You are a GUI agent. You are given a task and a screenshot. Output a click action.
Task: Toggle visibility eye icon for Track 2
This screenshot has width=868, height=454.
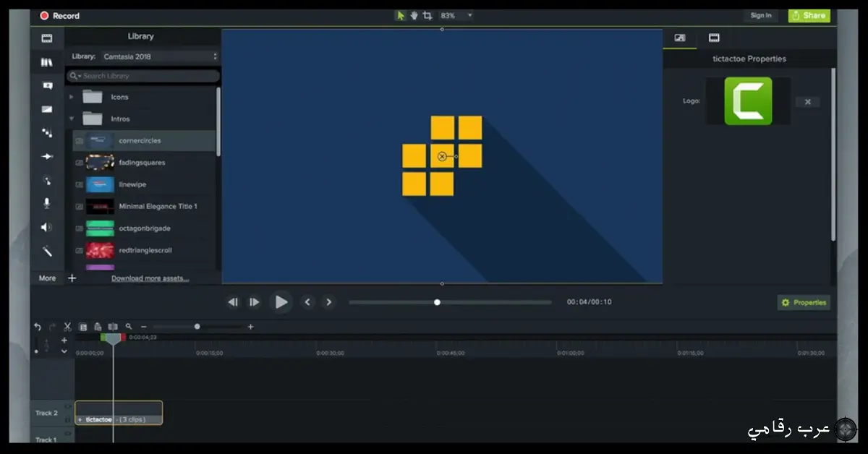click(x=69, y=406)
